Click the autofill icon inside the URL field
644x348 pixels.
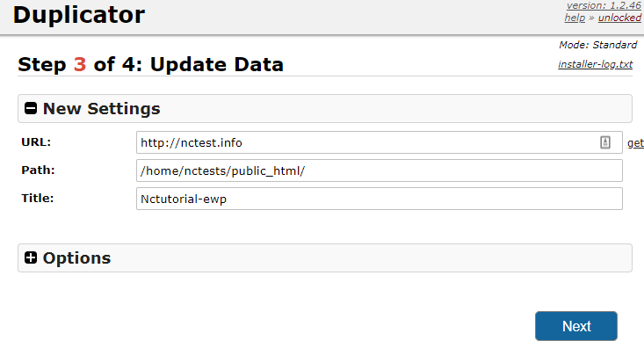pos(605,142)
